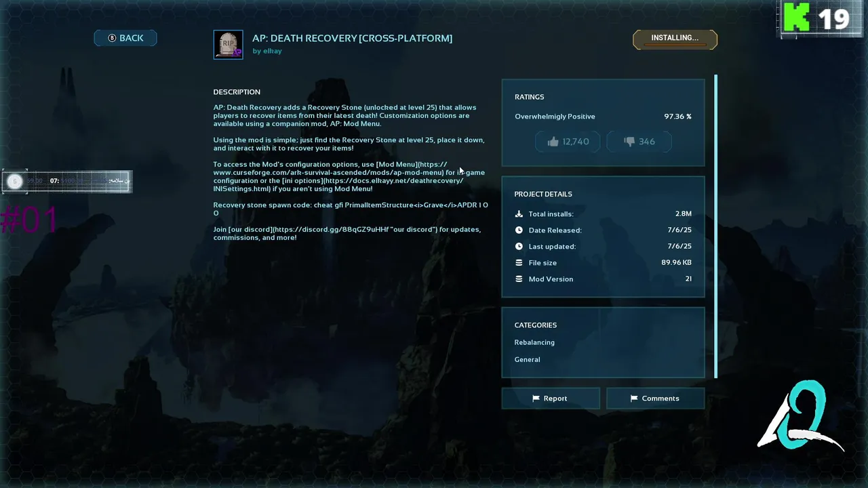Click the RATINGS heading
The image size is (868, 488).
click(529, 97)
